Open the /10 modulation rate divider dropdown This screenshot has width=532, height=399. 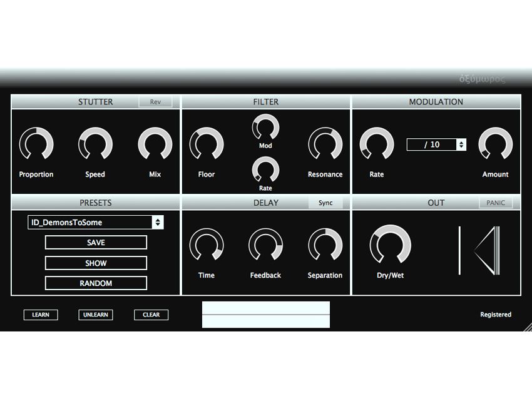tap(431, 144)
